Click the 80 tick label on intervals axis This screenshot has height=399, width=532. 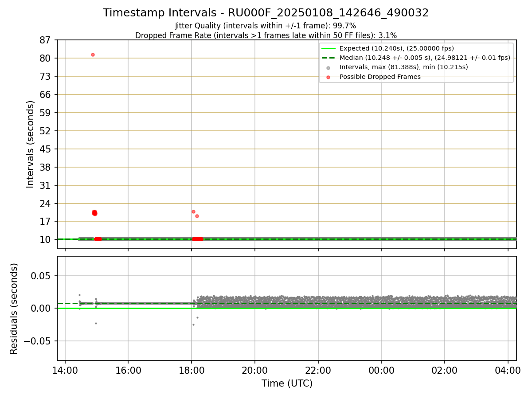click(x=46, y=58)
